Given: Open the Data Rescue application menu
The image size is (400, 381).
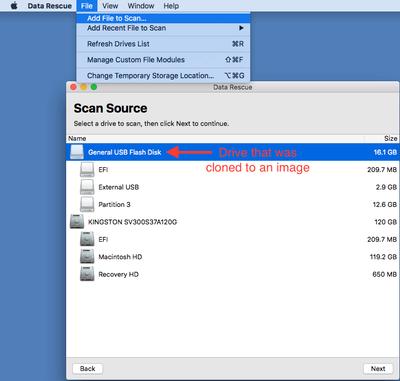Looking at the screenshot, I should (49, 6).
